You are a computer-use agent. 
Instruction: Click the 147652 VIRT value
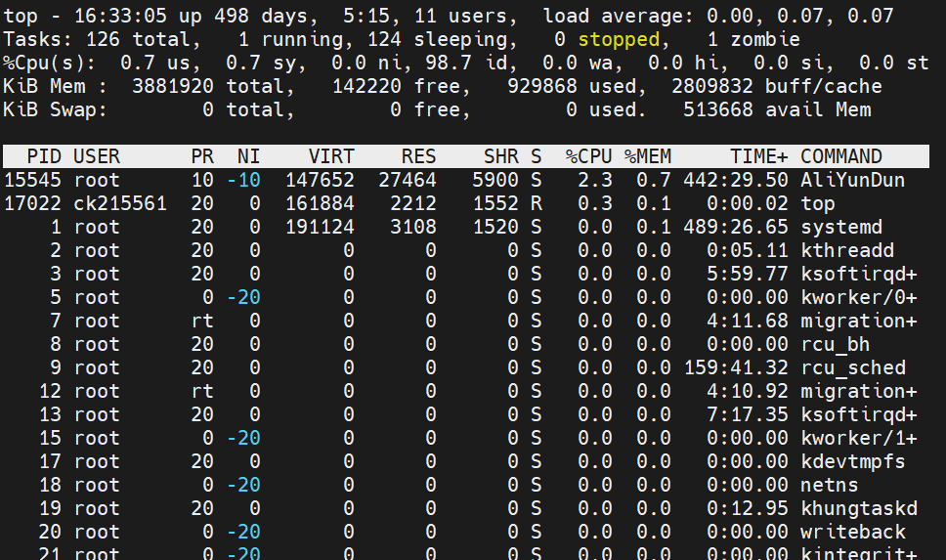(320, 180)
